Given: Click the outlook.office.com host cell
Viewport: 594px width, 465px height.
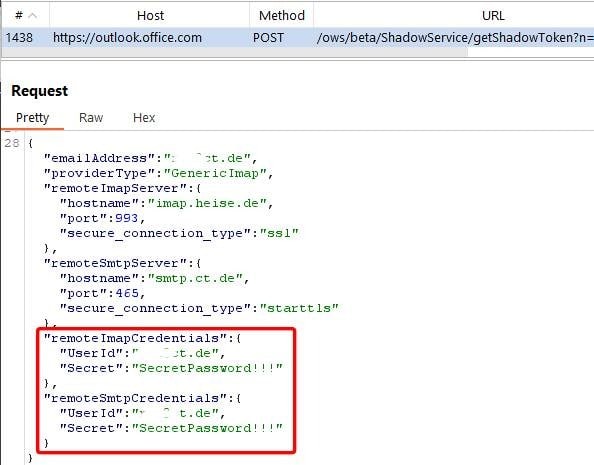Looking at the screenshot, I should click(x=127, y=38).
